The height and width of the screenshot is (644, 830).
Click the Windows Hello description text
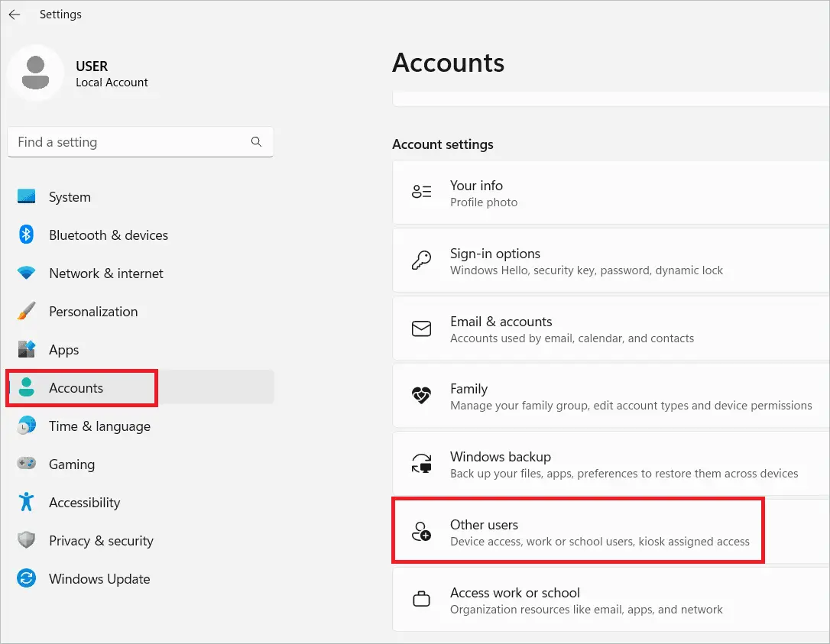(x=586, y=270)
